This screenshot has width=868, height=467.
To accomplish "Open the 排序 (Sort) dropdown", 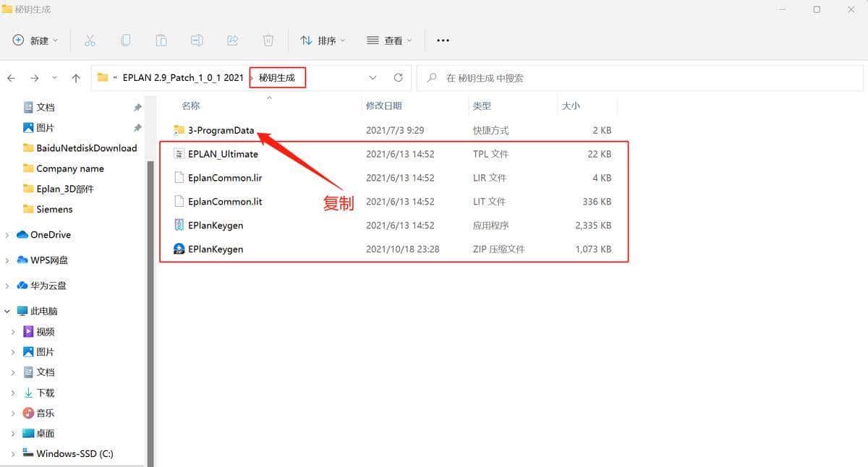I will pos(323,40).
